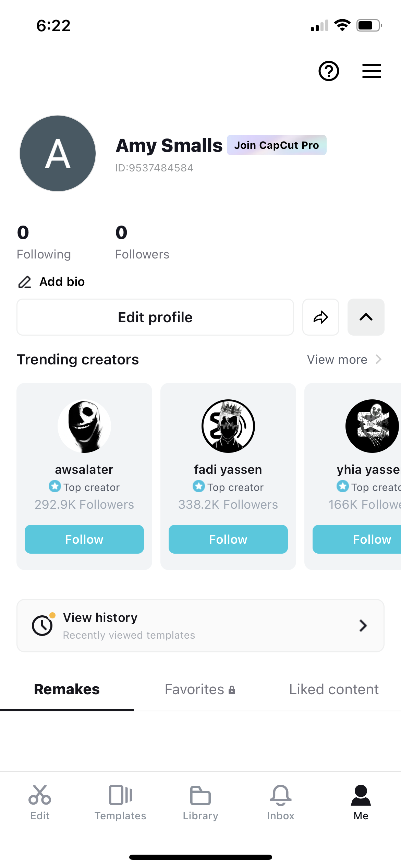Tap Amy Smalls profile avatar
401x868 pixels.
click(57, 153)
